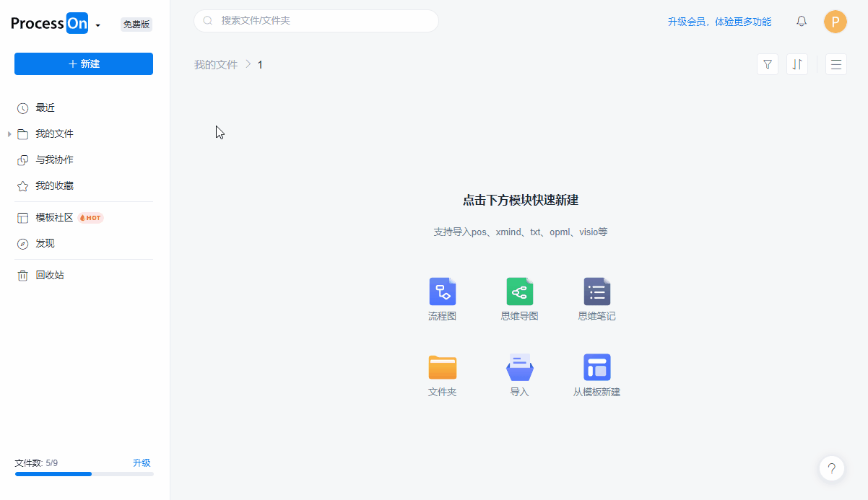Click the 我的文件 breadcrumb link
Screen dimensions: 868x500
click(x=214, y=64)
